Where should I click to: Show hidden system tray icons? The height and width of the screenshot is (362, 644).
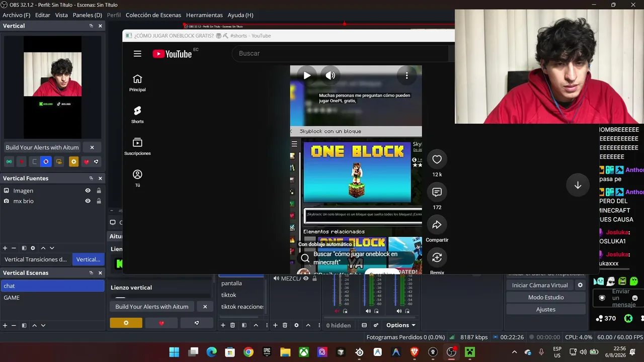[x=514, y=352]
